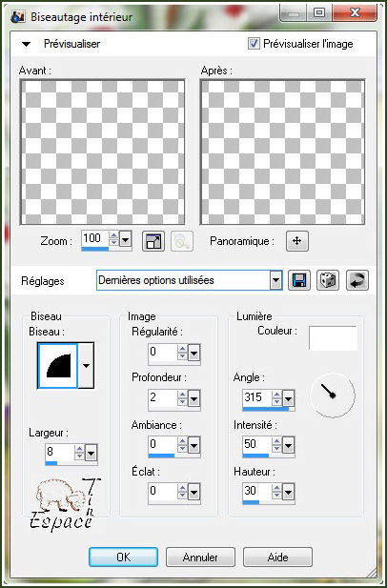The width and height of the screenshot is (387, 588).
Task: Increase the Intensité value with up arrow
Action: 276,441
